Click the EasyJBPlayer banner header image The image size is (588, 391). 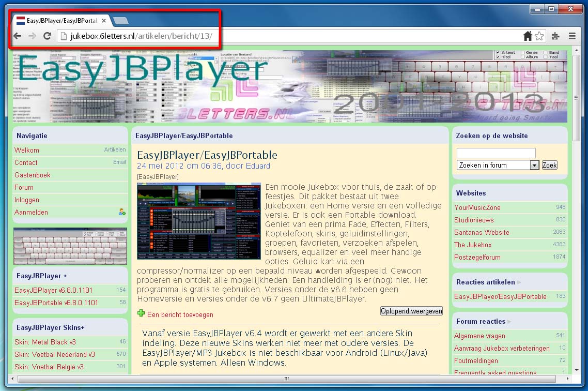289,86
